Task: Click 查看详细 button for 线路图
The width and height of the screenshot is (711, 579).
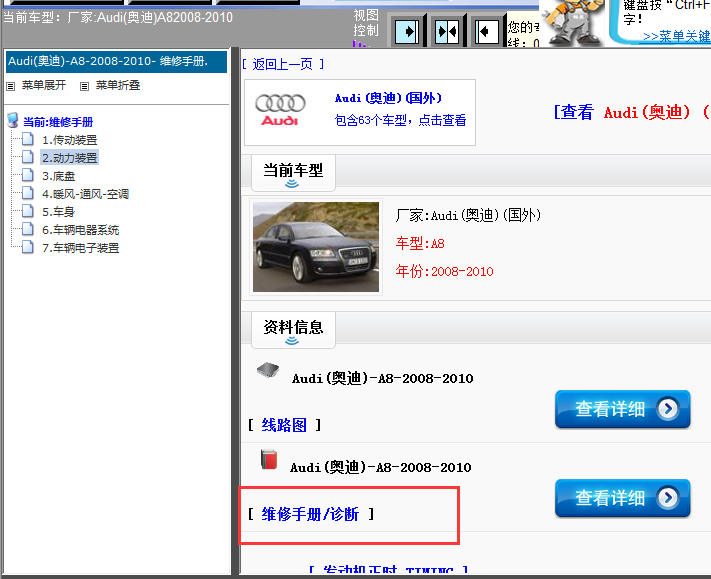Action: coord(623,409)
